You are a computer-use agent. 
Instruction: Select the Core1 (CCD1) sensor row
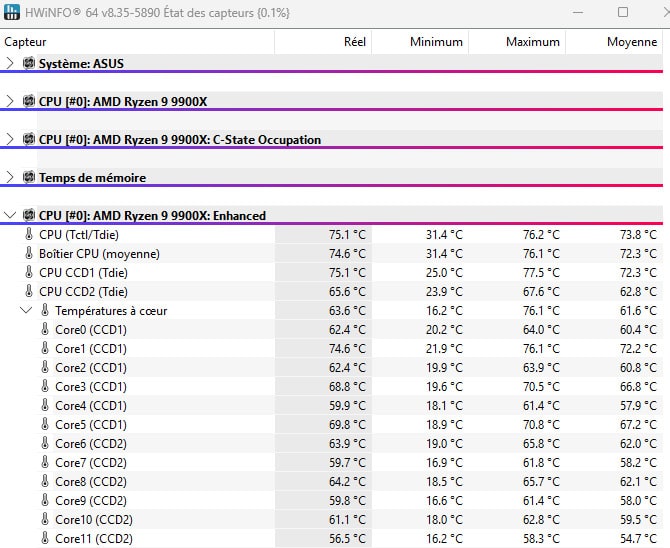(x=91, y=349)
